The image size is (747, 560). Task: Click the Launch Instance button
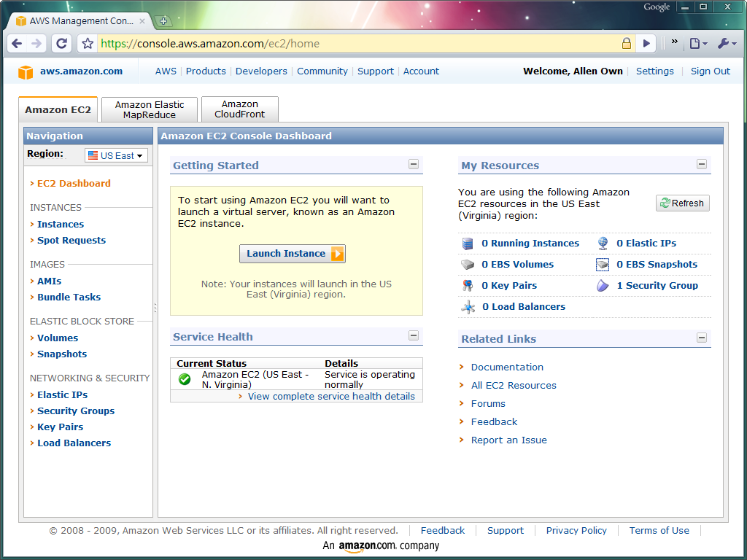point(293,254)
